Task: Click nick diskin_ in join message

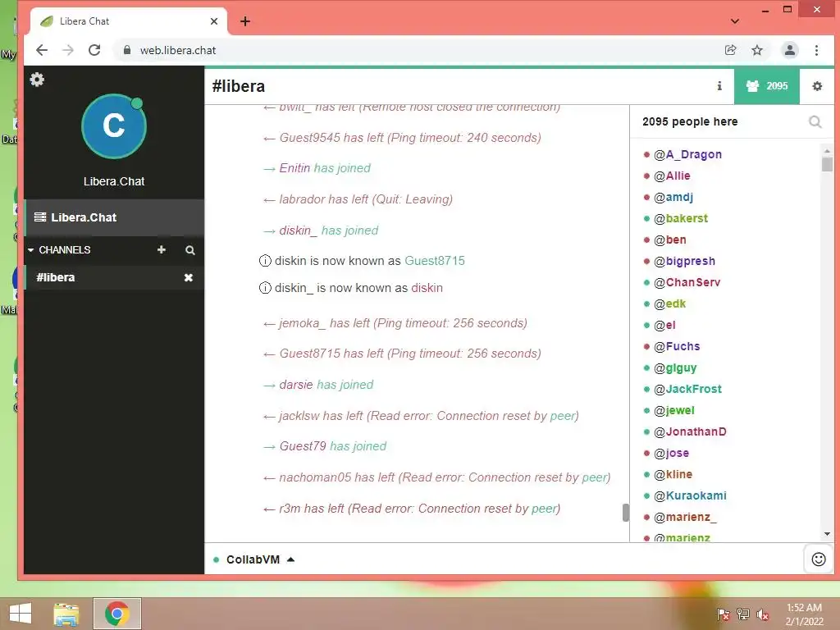Action: click(x=298, y=231)
